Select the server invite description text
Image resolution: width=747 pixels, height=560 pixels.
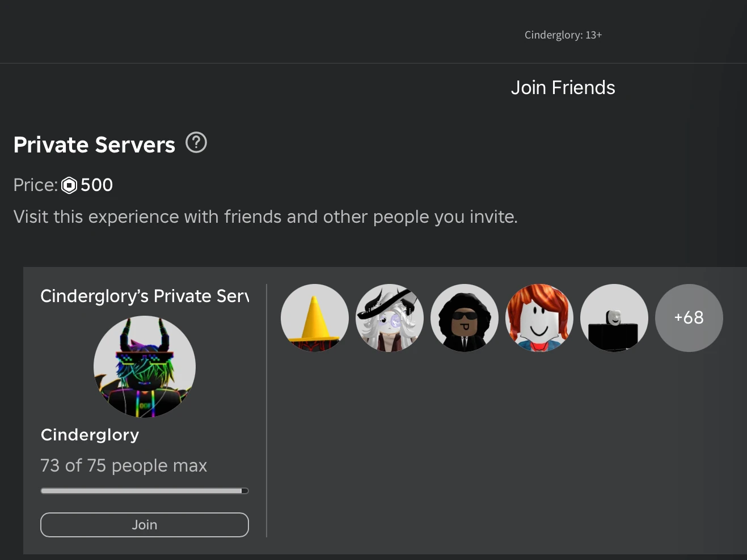pyautogui.click(x=267, y=217)
